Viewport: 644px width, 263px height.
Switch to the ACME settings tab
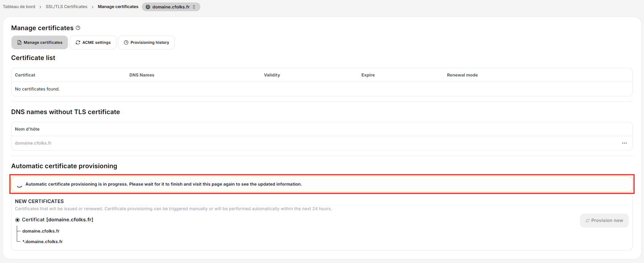[93, 43]
